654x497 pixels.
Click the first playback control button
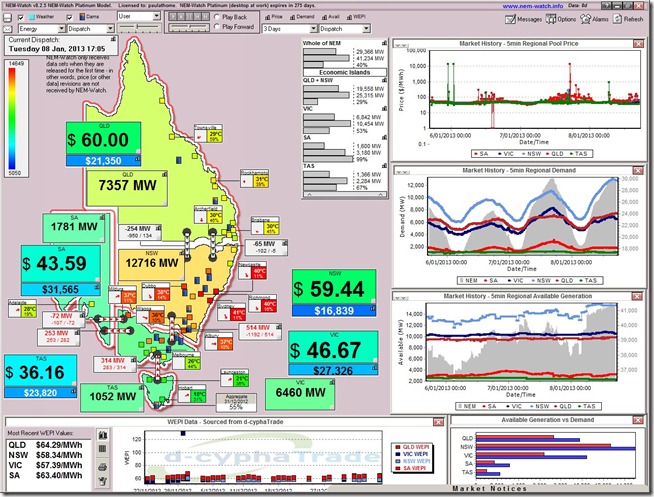point(171,16)
